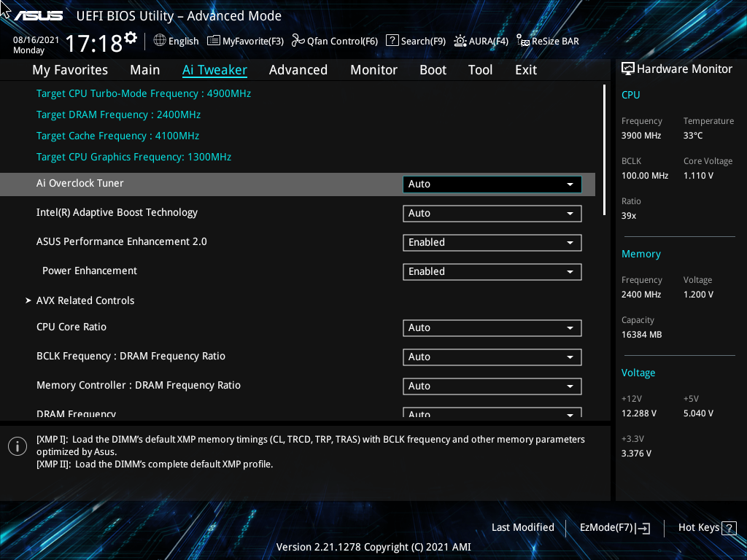
Task: Click the settings list scrollbar
Action: click(604, 150)
